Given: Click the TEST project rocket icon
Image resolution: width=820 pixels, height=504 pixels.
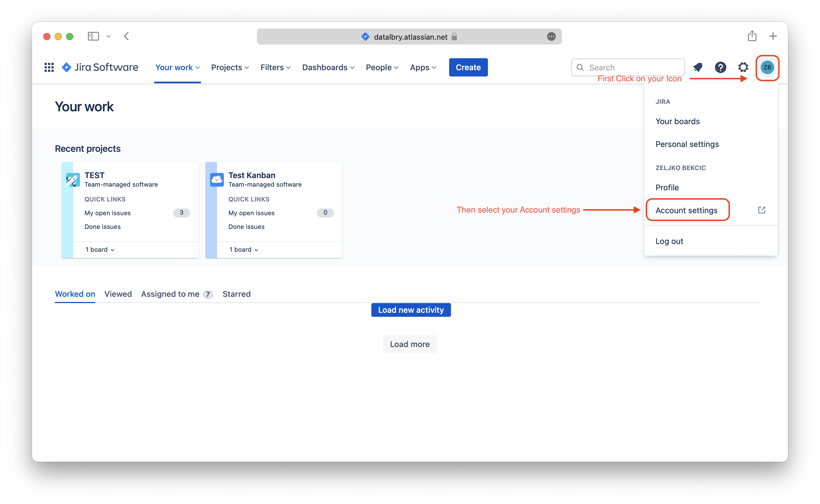Looking at the screenshot, I should tap(73, 180).
